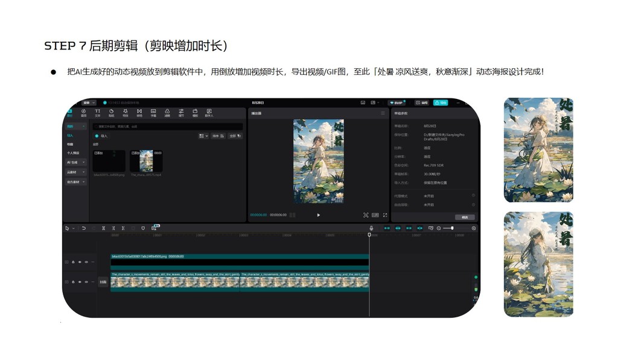The height and width of the screenshot is (362, 644).
Task: Click the play button in the player
Action: pos(318,215)
